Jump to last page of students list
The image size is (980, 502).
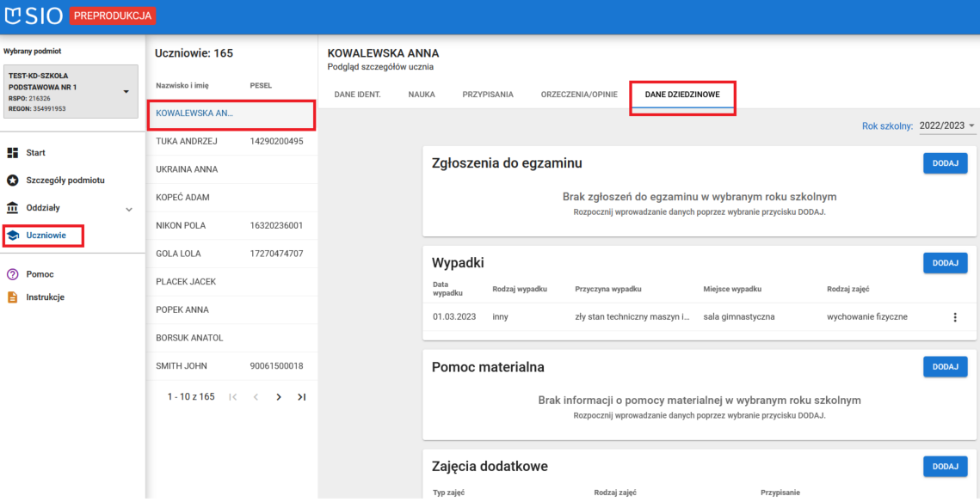click(x=301, y=396)
